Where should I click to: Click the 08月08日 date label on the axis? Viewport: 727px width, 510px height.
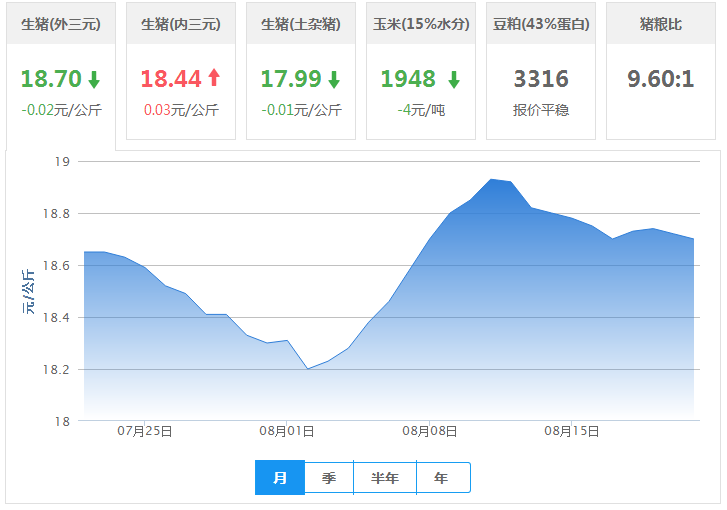pos(430,432)
